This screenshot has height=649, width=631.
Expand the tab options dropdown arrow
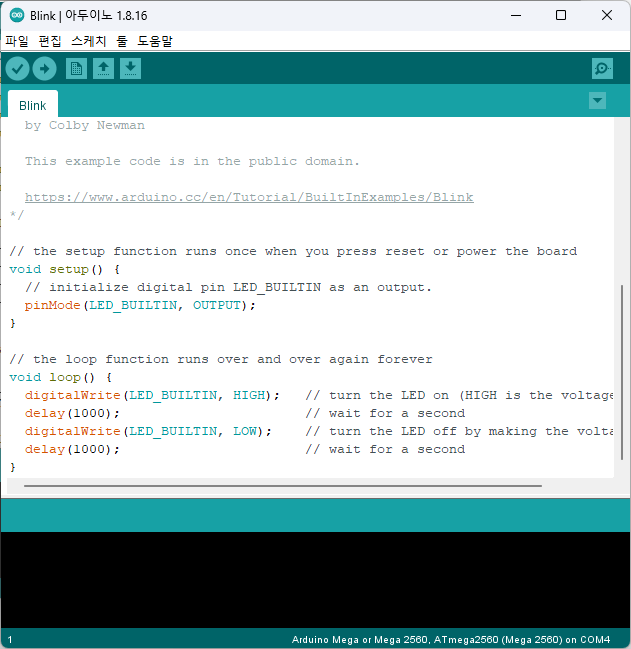[597, 101]
